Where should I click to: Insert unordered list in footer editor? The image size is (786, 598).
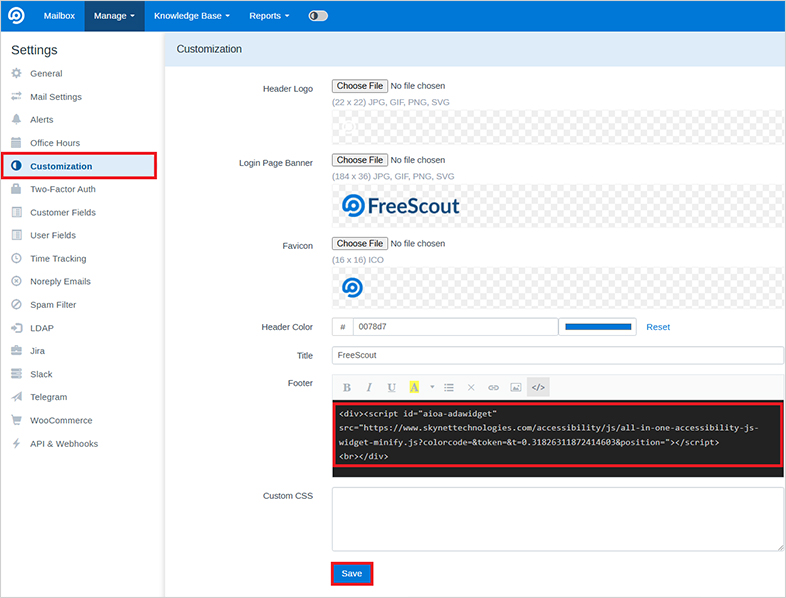tap(449, 387)
